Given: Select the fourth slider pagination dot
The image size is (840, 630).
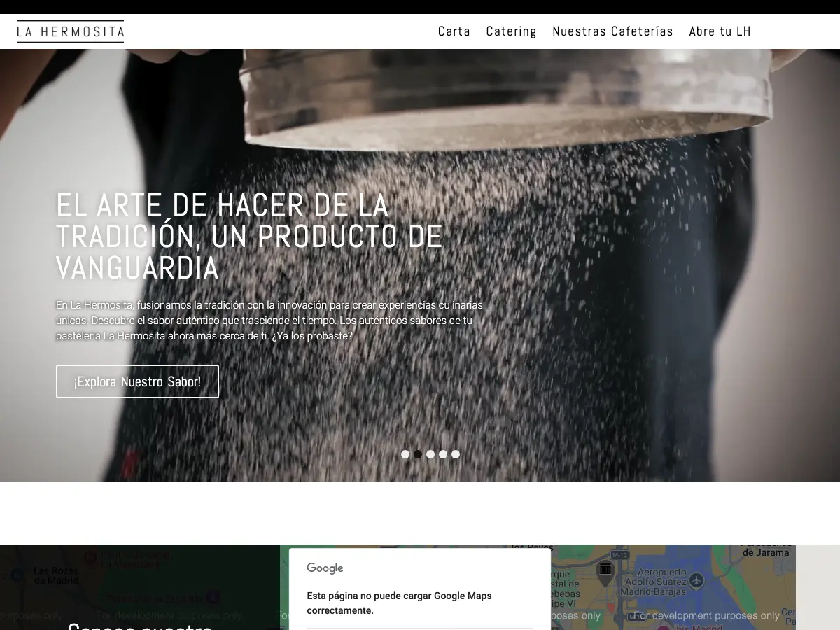Looking at the screenshot, I should click(x=443, y=454).
